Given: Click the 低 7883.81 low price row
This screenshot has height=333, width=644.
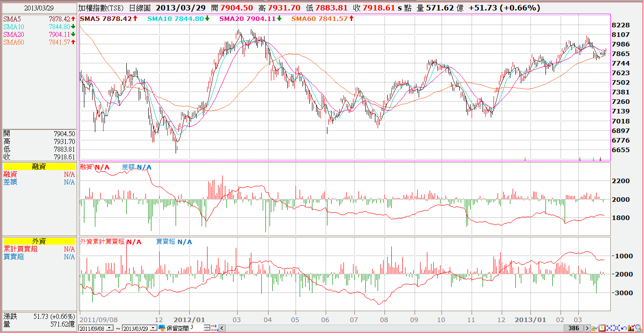Looking at the screenshot, I should tap(39, 149).
